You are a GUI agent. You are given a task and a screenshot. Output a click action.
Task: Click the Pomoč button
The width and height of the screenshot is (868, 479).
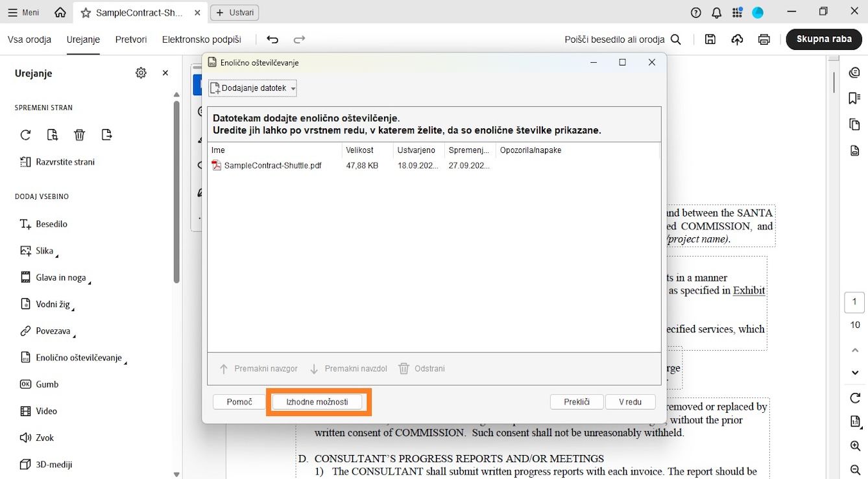tap(239, 402)
